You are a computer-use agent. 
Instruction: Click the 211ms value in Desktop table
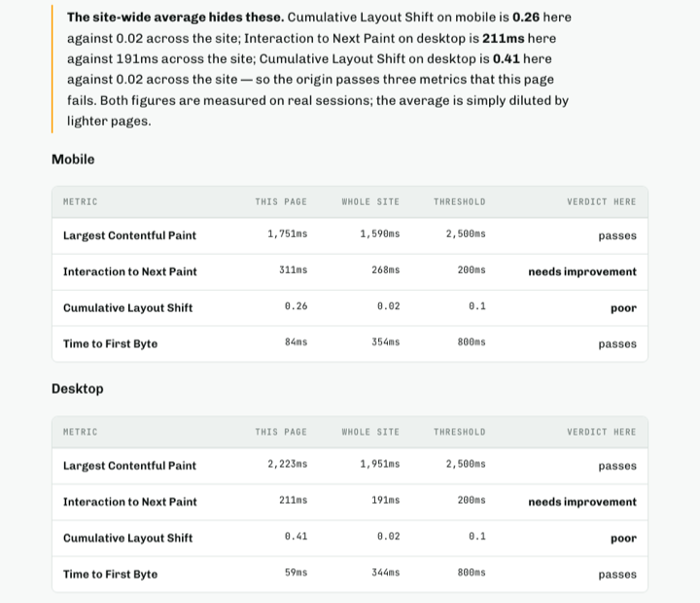click(x=294, y=500)
